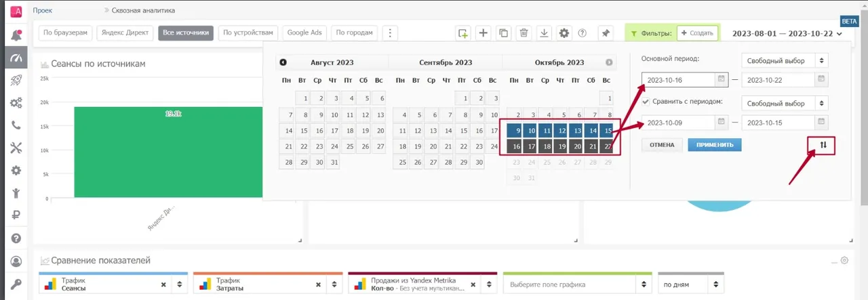Open the Сквозная аналитика breadcrumb
Screen dimensions: 868x300
(143, 11)
